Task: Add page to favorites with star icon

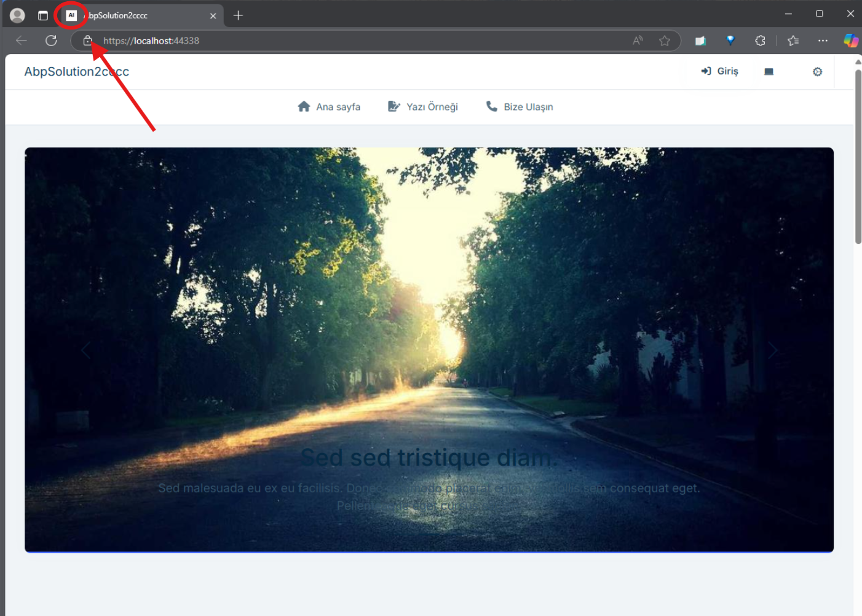Action: coord(664,41)
